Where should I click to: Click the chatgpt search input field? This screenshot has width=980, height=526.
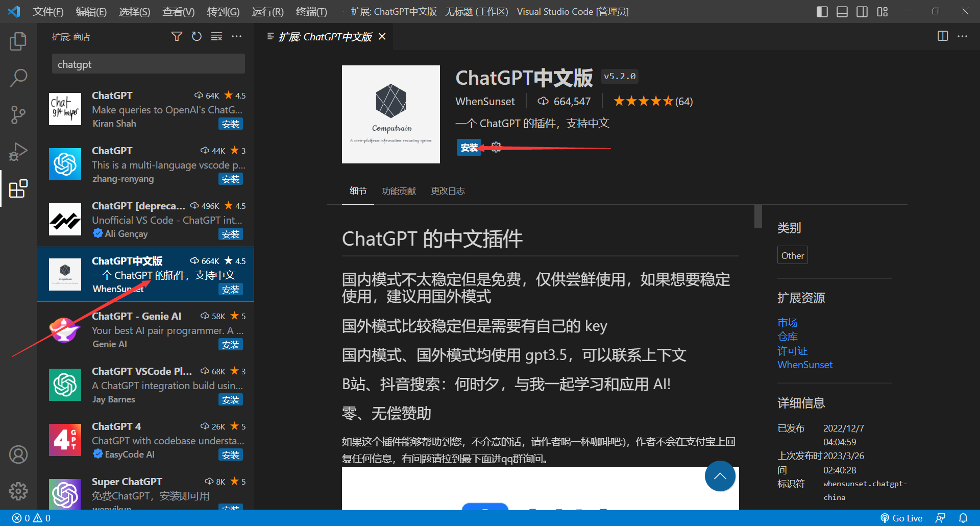148,64
